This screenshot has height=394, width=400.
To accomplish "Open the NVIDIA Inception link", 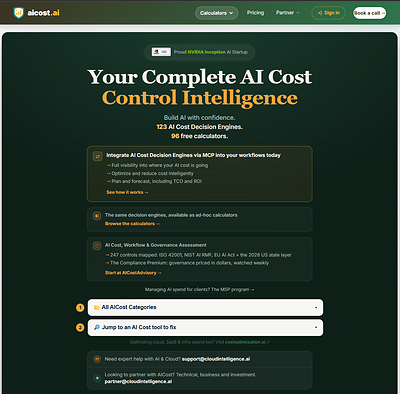I will 207,52.
